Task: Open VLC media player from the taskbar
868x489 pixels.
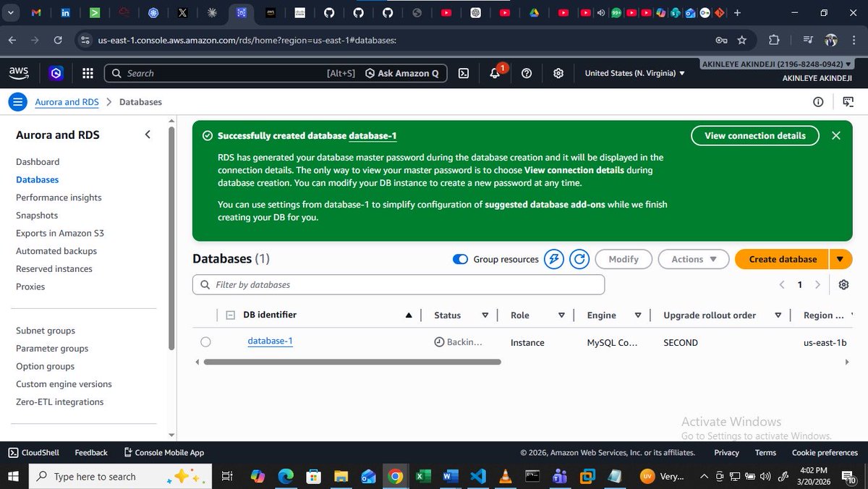Action: pos(504,477)
